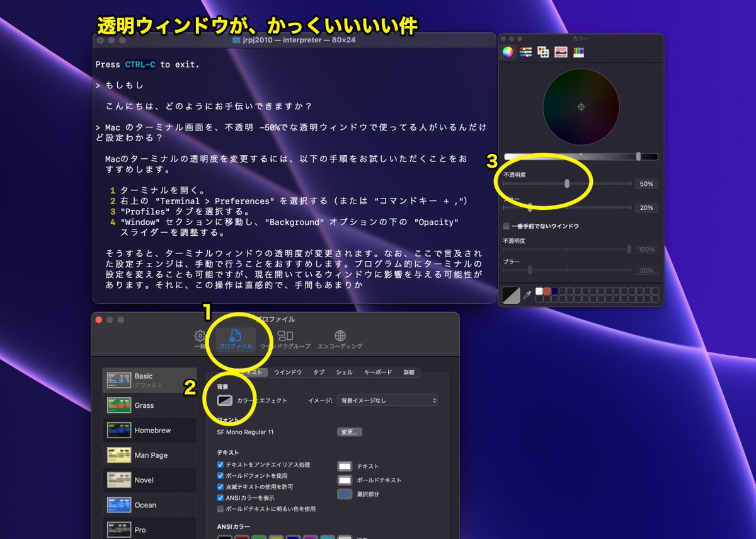Switch to the タブ tab
The width and height of the screenshot is (756, 539).
pos(319,372)
